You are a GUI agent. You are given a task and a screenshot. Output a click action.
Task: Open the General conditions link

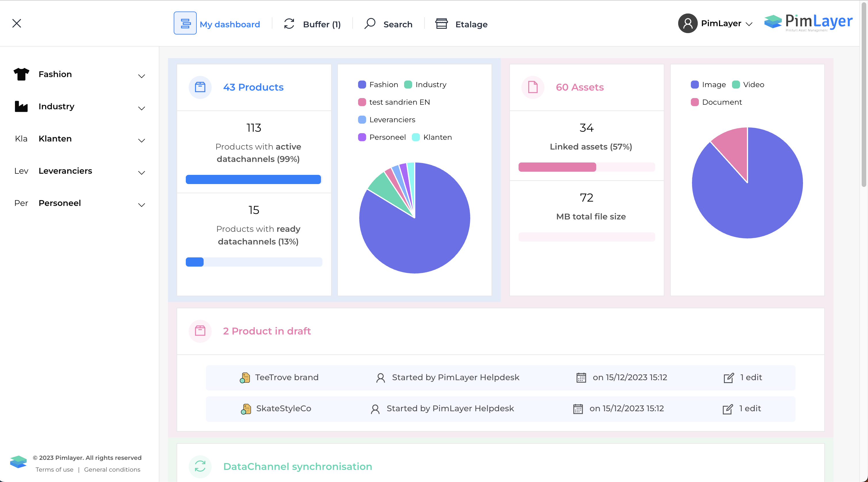click(112, 470)
